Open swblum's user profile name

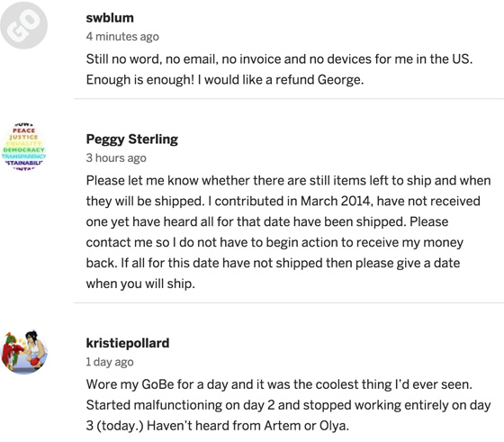[x=110, y=18]
